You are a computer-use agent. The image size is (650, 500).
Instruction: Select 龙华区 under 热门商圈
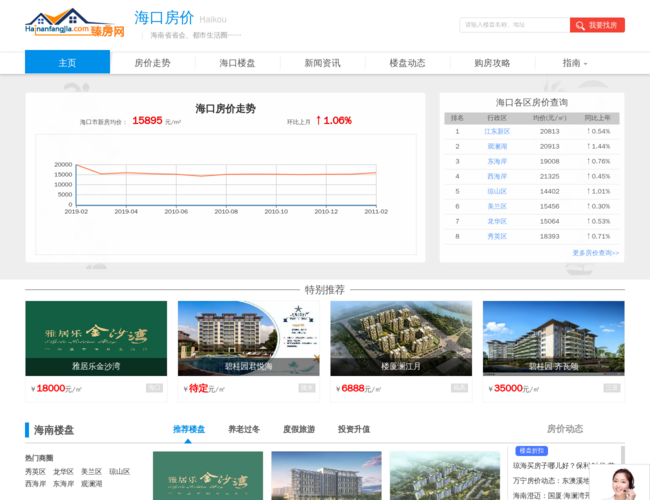(x=63, y=472)
